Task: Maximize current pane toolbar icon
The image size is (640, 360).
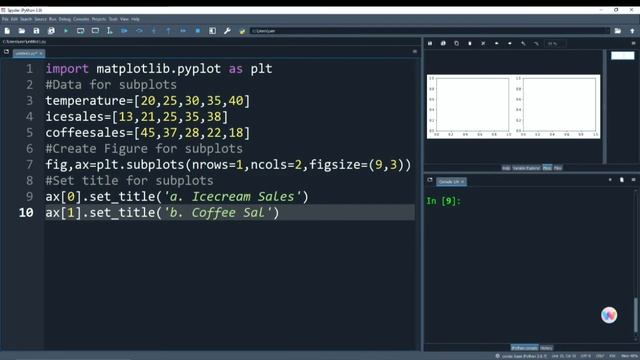Action: tap(212, 31)
